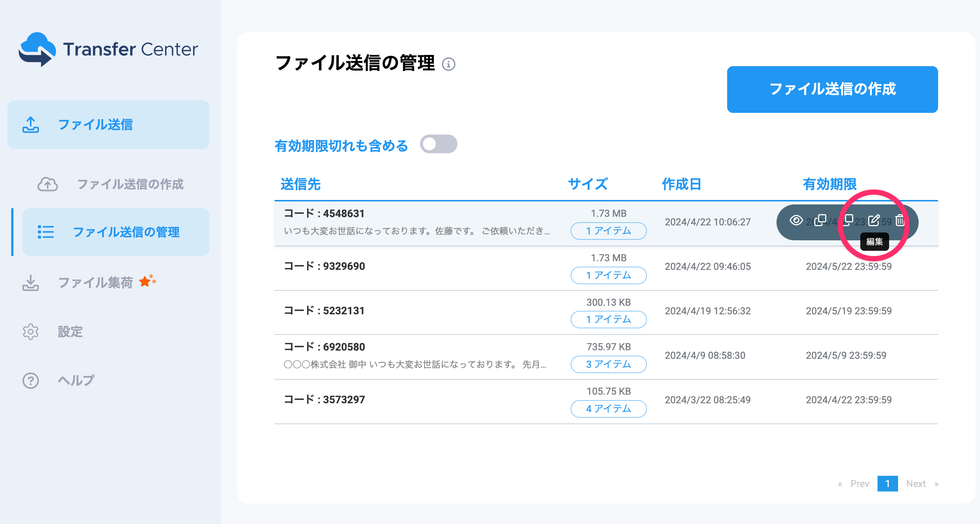Click the info icon beside ファイル送信の管理 title
The width and height of the screenshot is (980, 524).
coord(450,65)
